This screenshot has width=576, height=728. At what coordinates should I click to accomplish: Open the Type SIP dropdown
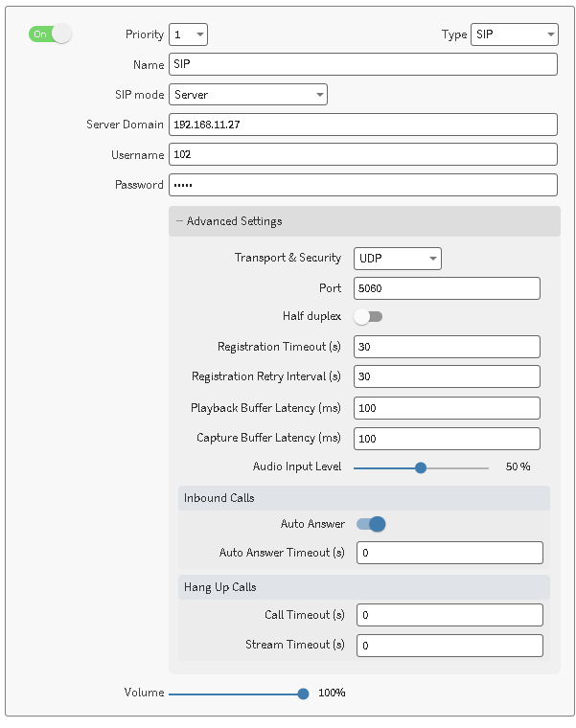tap(514, 34)
